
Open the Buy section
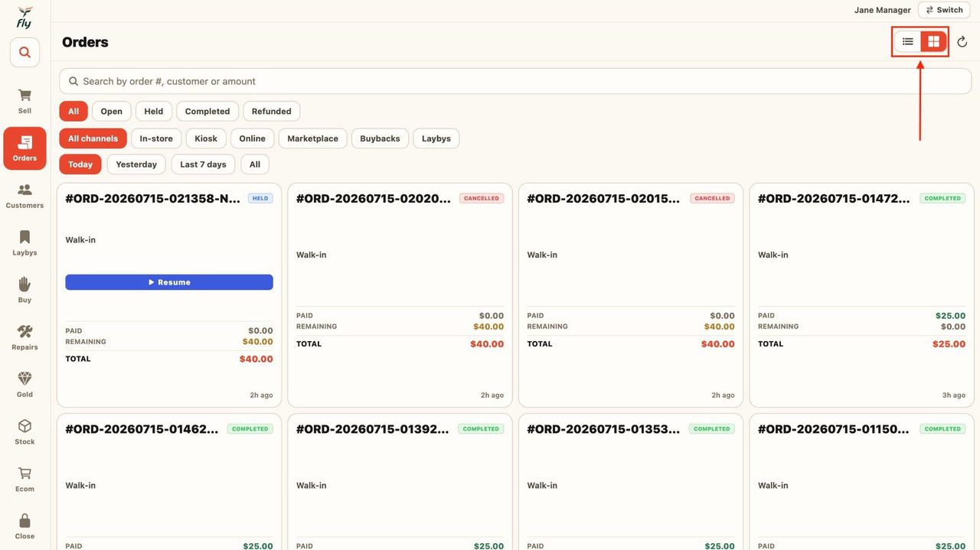[x=24, y=291]
